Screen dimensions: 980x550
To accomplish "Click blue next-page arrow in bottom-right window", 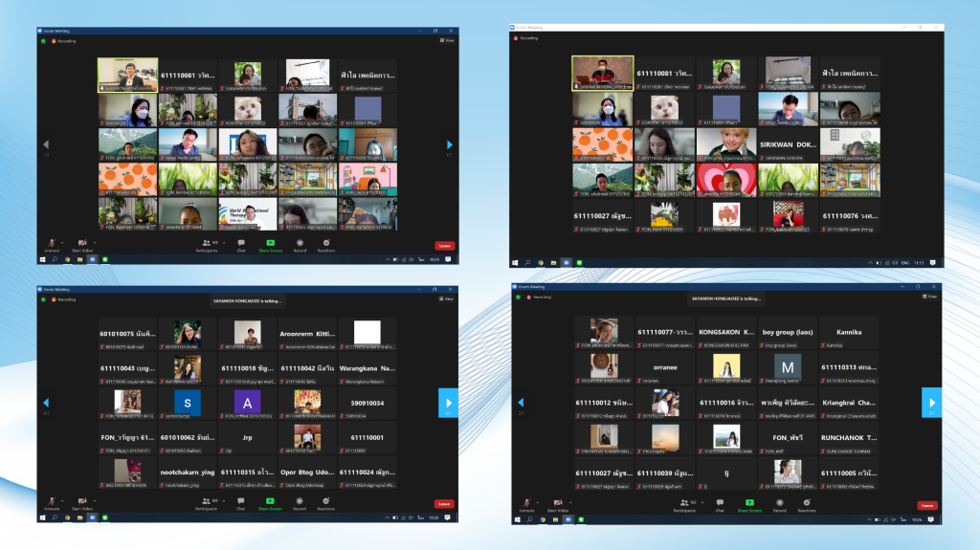I will click(931, 403).
